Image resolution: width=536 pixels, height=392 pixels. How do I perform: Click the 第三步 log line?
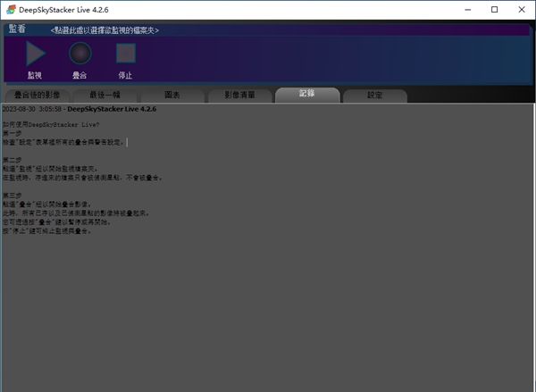pyautogui.click(x=12, y=196)
